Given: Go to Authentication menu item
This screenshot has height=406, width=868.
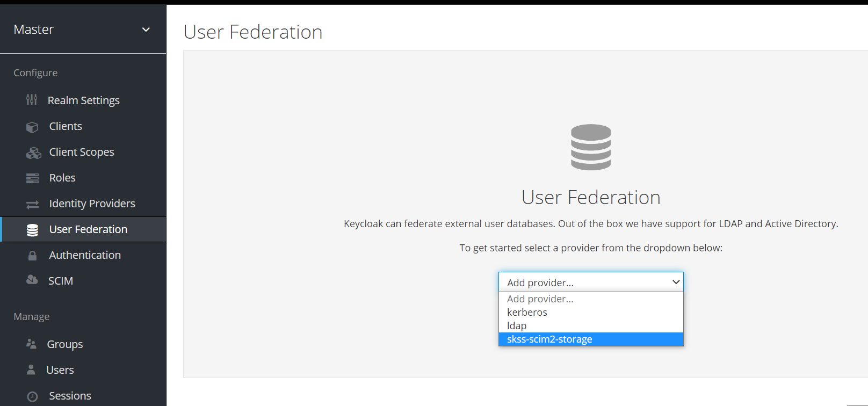Looking at the screenshot, I should coord(85,255).
